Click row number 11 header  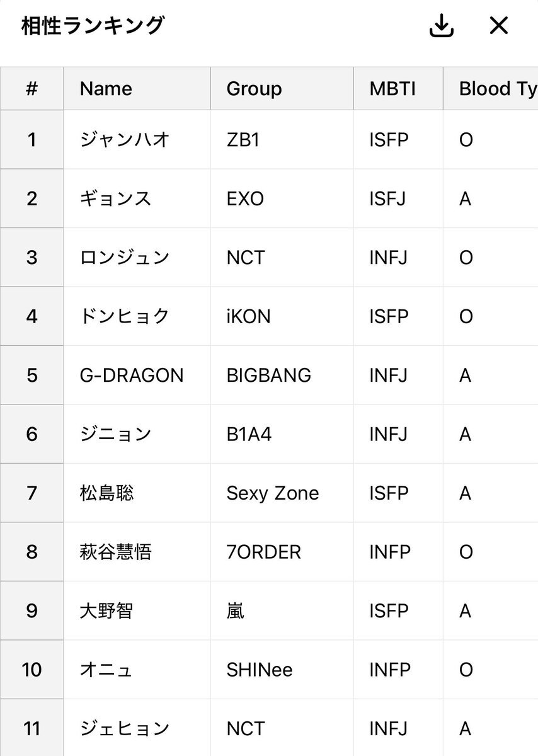(x=31, y=728)
